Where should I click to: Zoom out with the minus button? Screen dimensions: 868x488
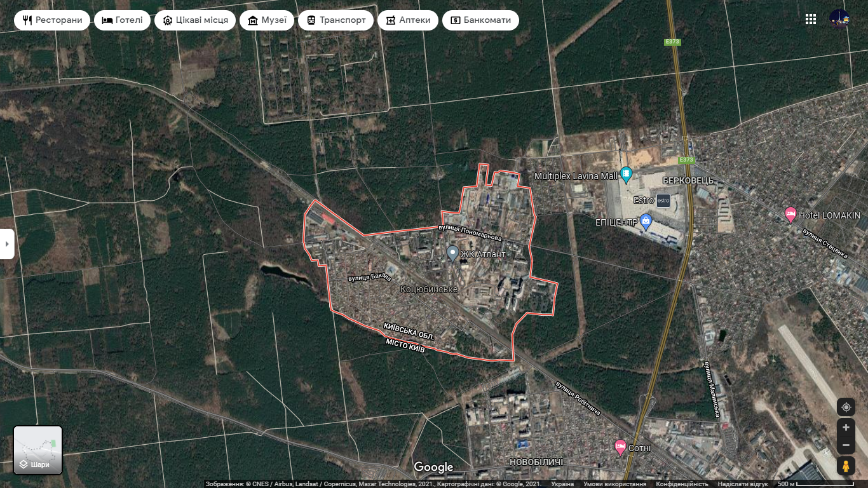click(x=846, y=445)
